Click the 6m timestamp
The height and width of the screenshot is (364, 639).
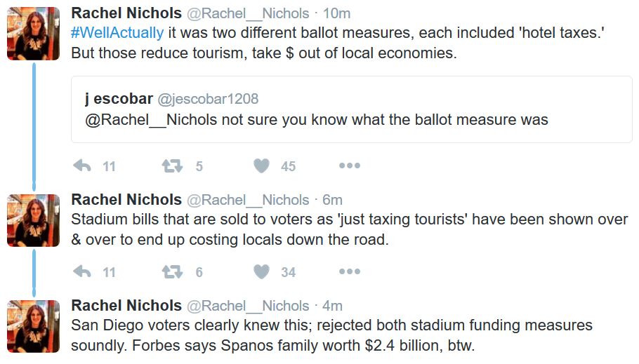[333, 200]
